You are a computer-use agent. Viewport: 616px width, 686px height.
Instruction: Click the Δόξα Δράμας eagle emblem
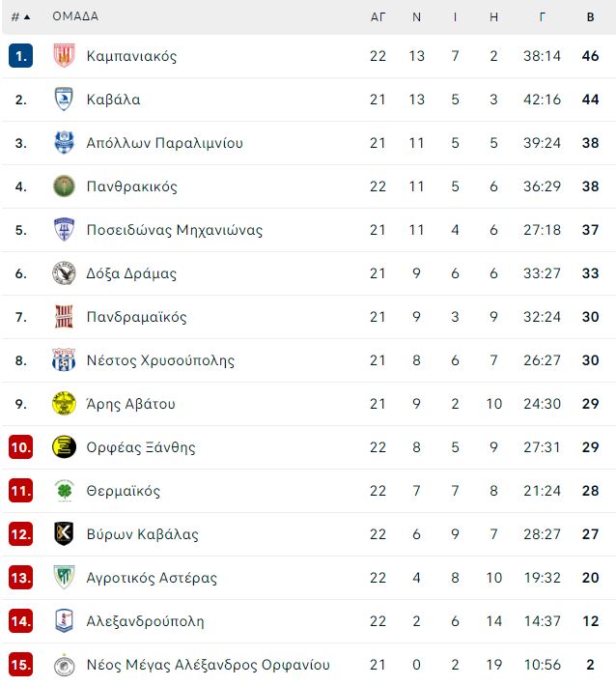64,273
